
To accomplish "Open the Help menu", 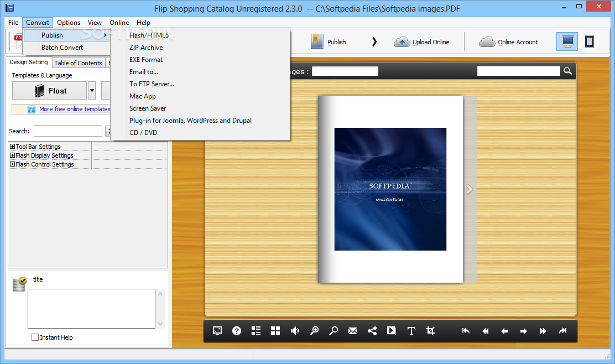I will click(x=143, y=22).
